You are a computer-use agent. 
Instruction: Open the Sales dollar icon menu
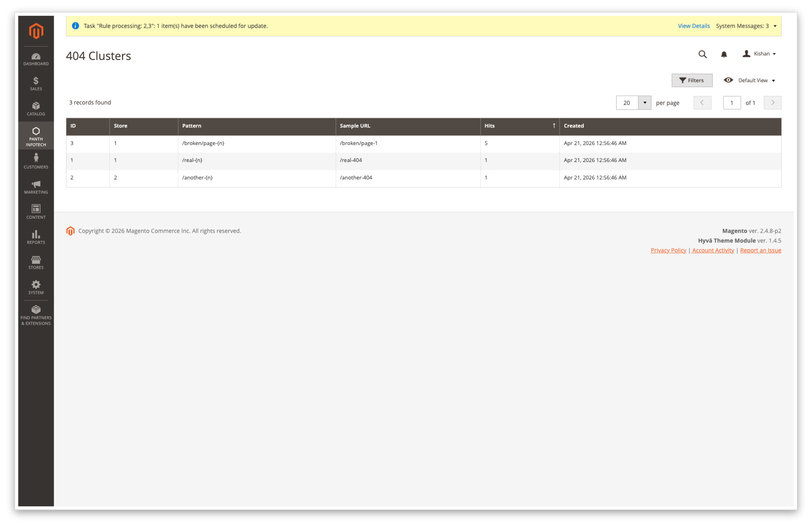tap(36, 84)
